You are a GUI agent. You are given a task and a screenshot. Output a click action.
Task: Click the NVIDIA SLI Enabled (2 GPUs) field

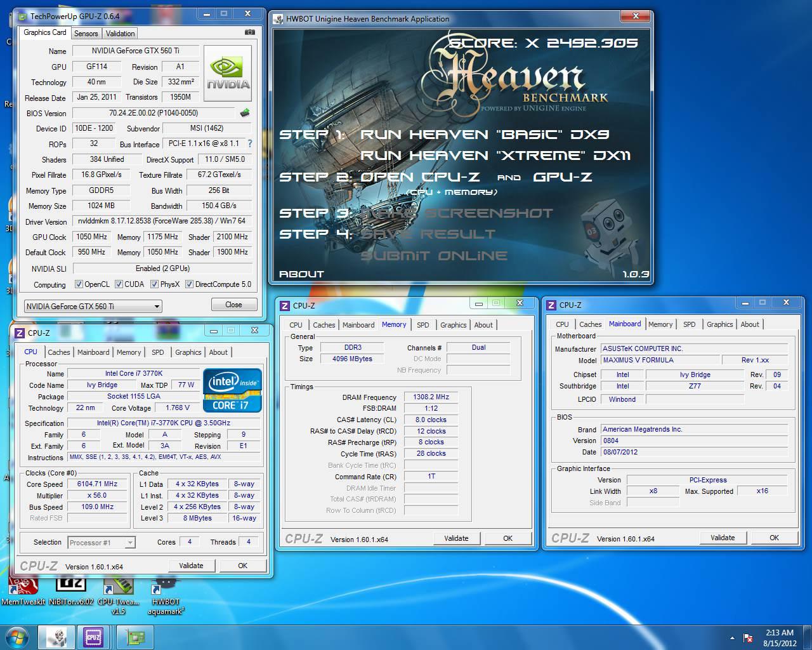coord(162,268)
